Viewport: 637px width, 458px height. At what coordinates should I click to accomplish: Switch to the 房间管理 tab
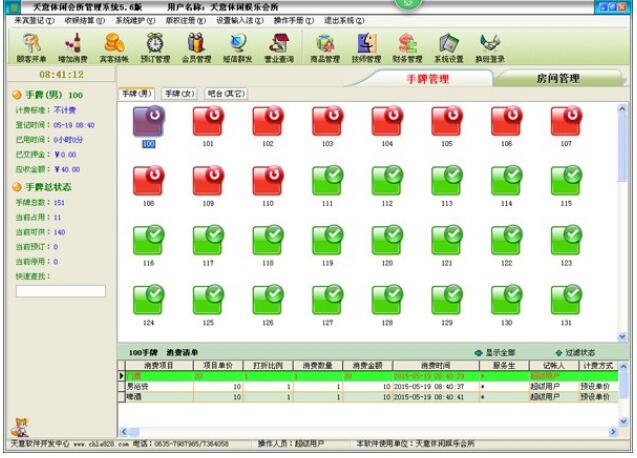pos(558,78)
